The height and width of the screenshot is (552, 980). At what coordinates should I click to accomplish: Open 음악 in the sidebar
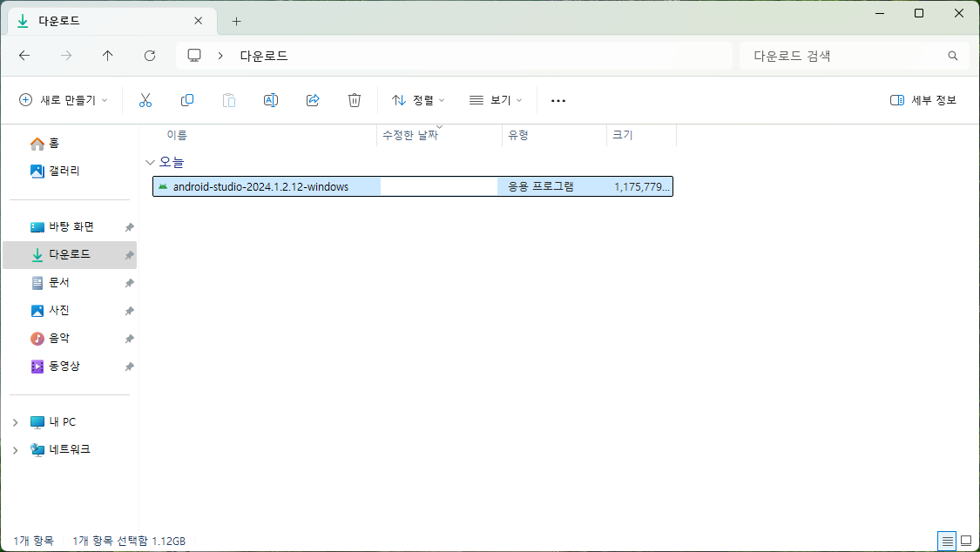(50, 339)
